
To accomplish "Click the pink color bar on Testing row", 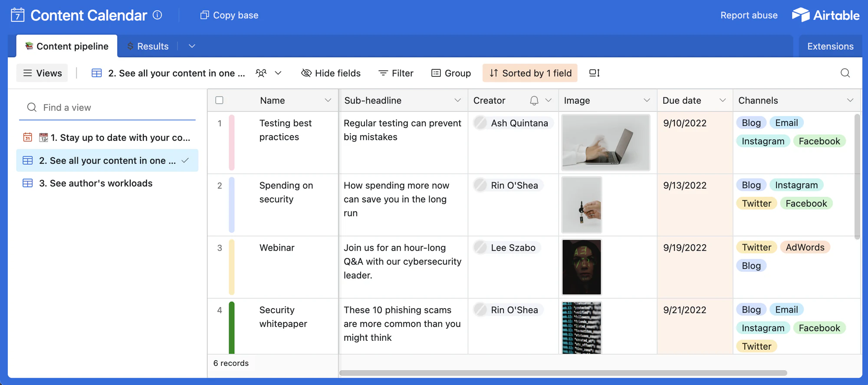I will (x=232, y=142).
